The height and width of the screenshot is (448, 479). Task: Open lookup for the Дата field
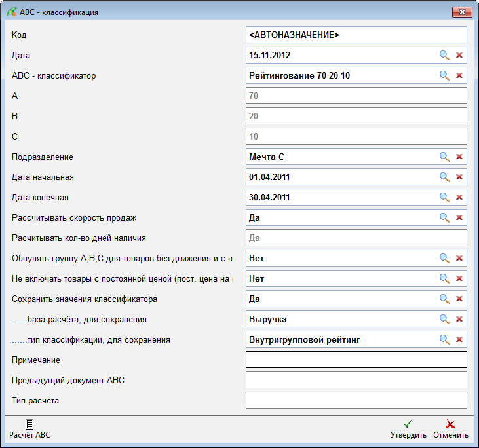(x=444, y=56)
